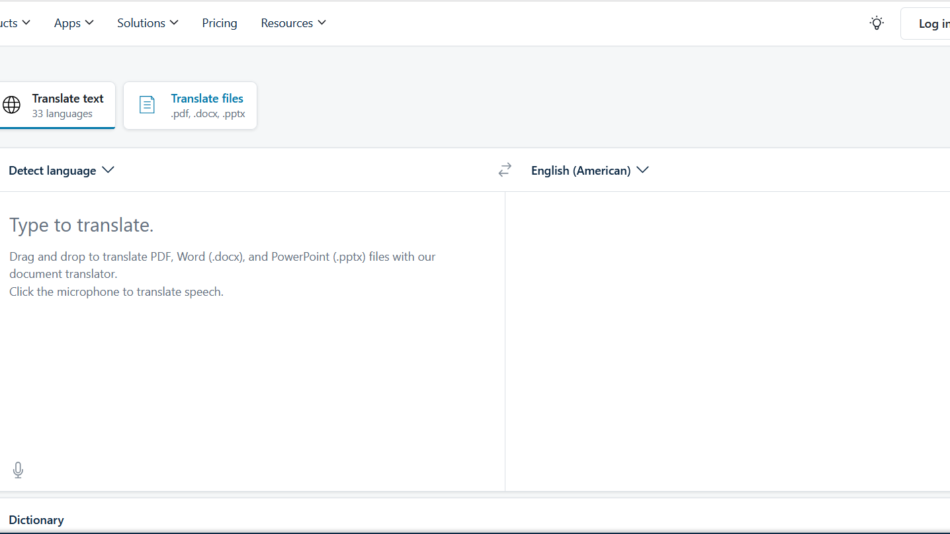The width and height of the screenshot is (950, 534).
Task: Switch to the Translate text tab
Action: [x=57, y=105]
